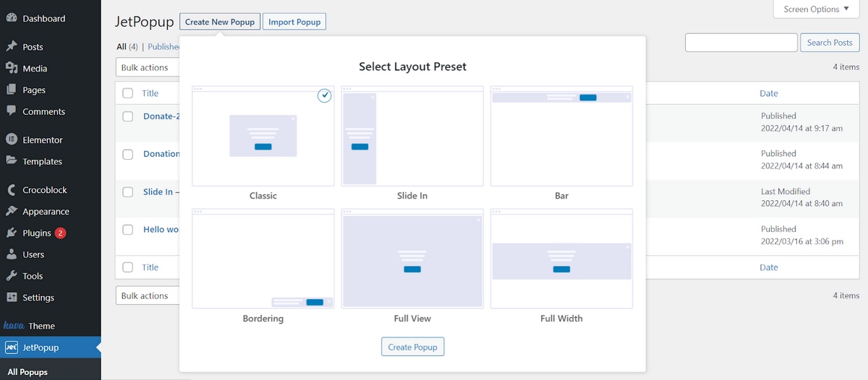Sort by the top Title column
The height and width of the screenshot is (380, 868).
click(150, 93)
